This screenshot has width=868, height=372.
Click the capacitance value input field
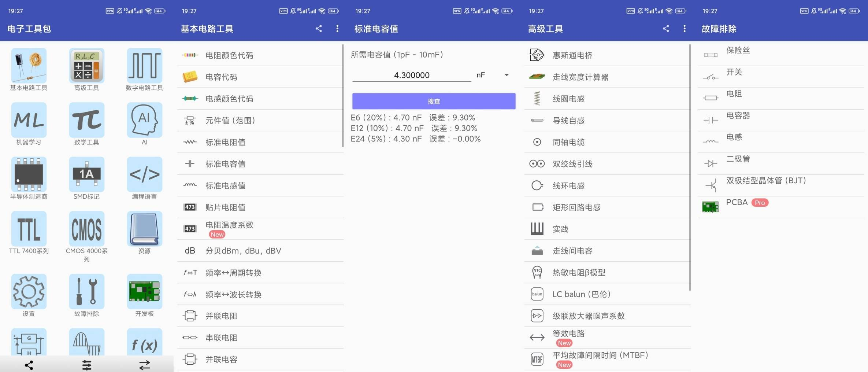(411, 75)
